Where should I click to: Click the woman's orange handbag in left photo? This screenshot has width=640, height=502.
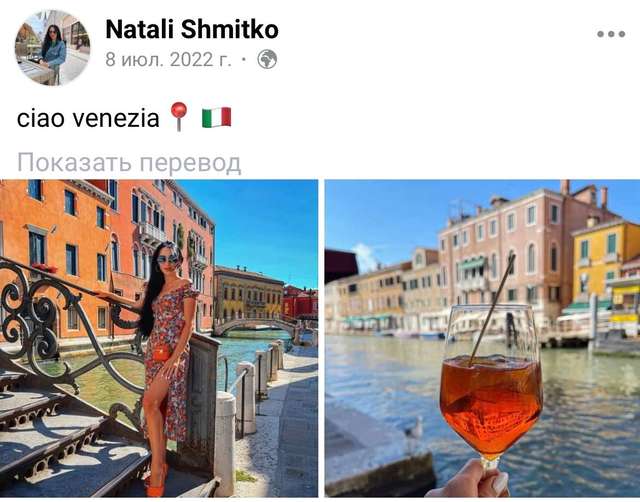162,353
